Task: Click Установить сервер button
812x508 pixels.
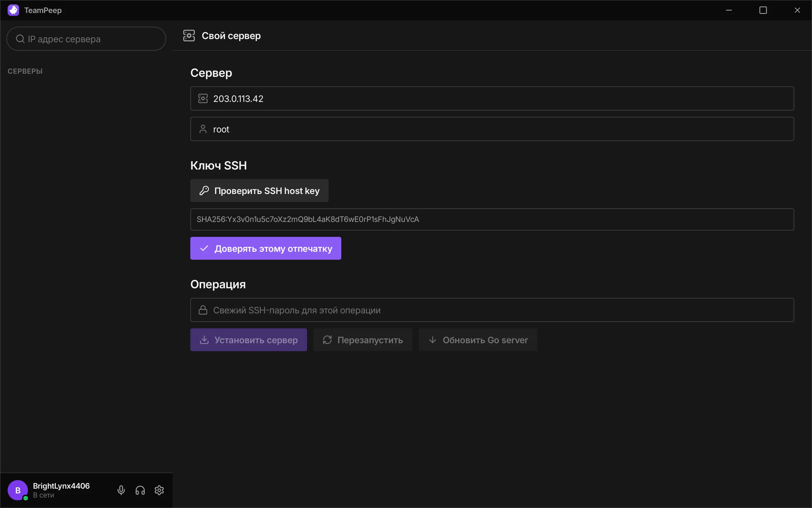Action: tap(249, 340)
